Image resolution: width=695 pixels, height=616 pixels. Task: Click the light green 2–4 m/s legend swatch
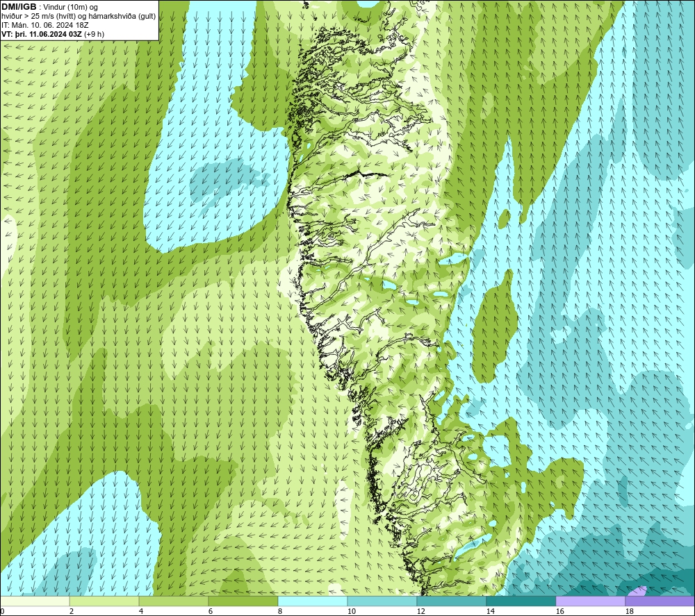click(x=104, y=601)
